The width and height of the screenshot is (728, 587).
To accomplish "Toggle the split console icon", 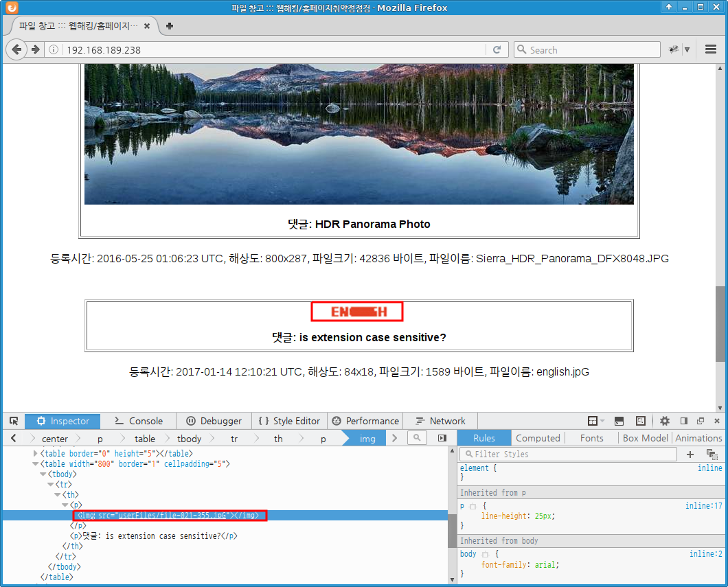I will point(619,421).
